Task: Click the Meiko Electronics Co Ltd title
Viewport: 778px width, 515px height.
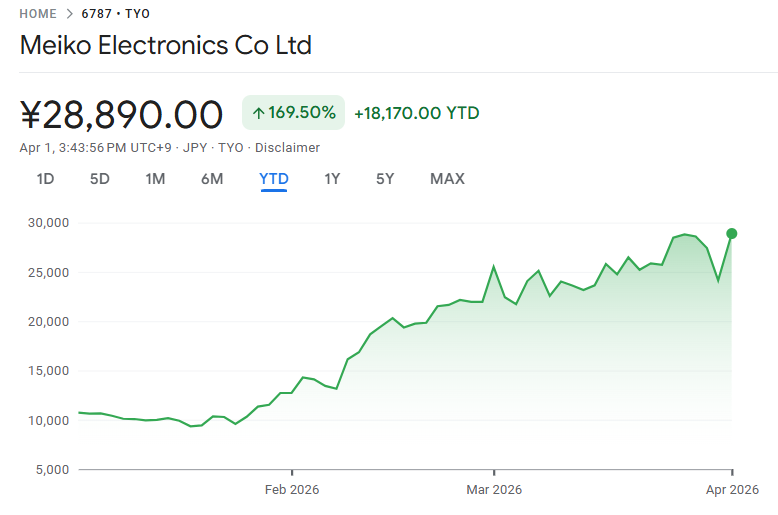Action: pos(166,46)
